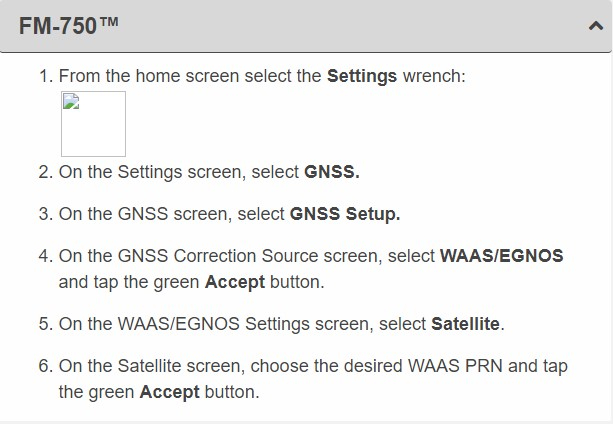This screenshot has width=613, height=424.
Task: Click the list number 6 marker
Action: pyautogui.click(x=46, y=366)
